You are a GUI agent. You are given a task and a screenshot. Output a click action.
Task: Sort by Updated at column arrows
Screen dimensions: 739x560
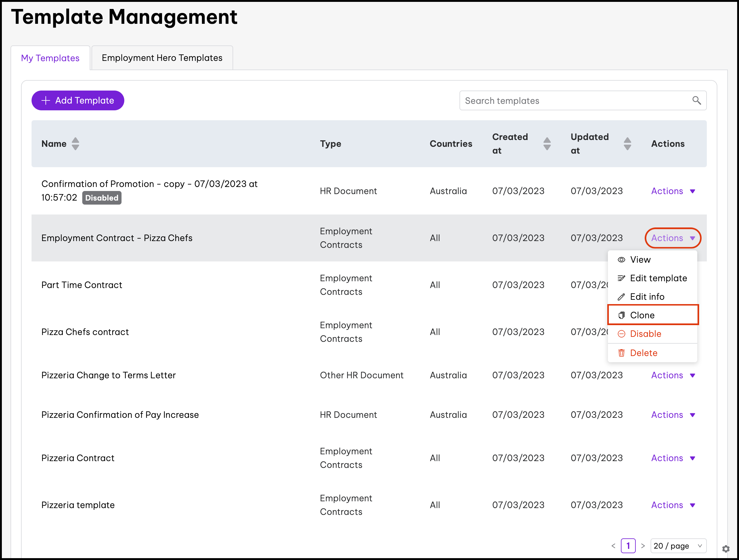[627, 144]
